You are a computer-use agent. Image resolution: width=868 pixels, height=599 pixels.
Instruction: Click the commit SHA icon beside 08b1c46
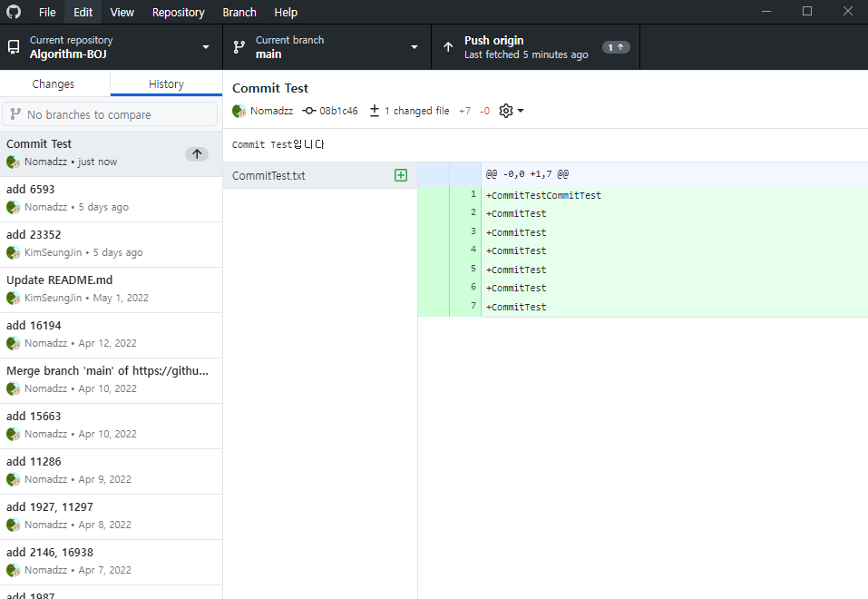point(309,111)
